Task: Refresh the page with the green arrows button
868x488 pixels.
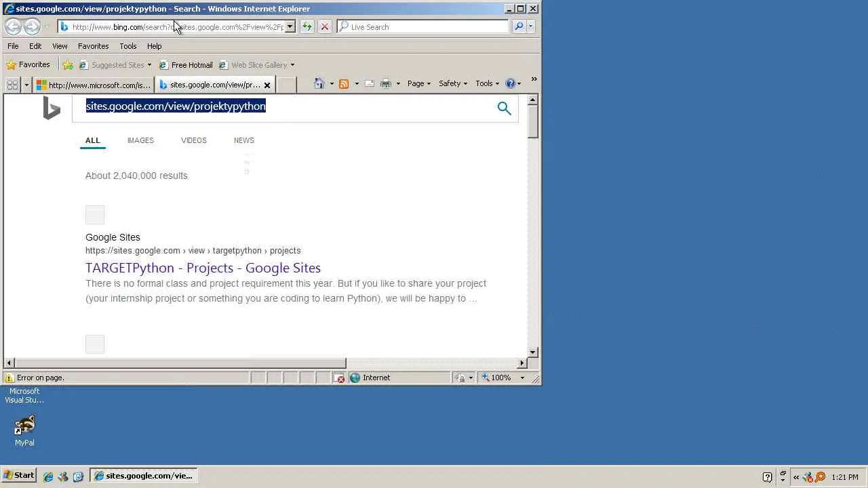Action: pos(307,26)
